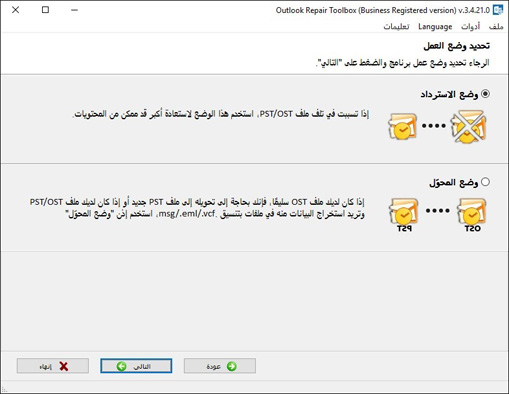Click the green arrow icon on Back button

tap(231, 366)
